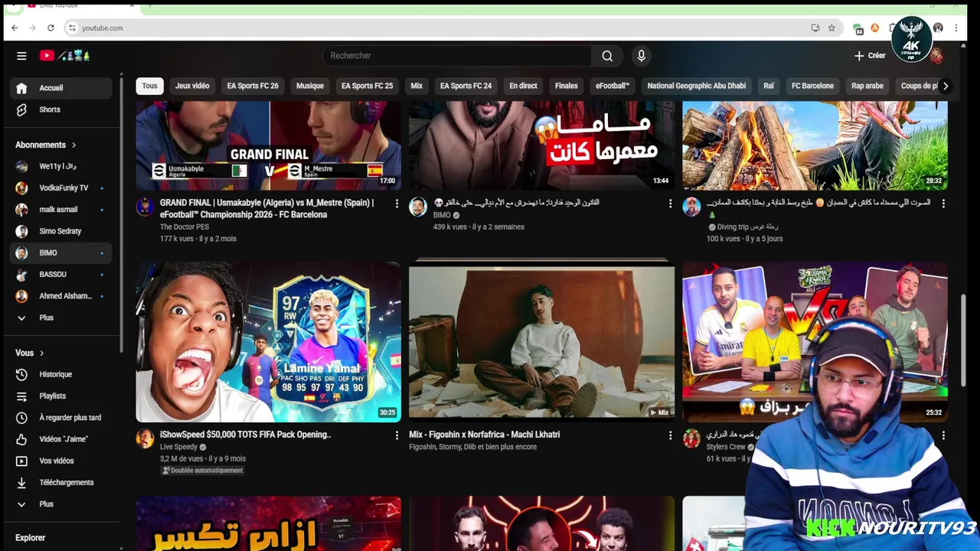Screen dimensions: 980x551
Task: Open Ahmed Alsham... subscription channel
Action: point(60,296)
